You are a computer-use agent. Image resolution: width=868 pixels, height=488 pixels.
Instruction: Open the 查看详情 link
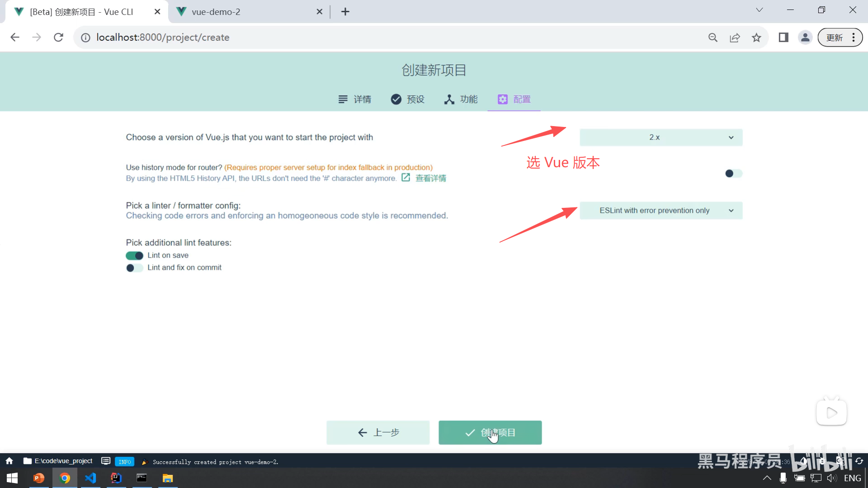tap(430, 178)
